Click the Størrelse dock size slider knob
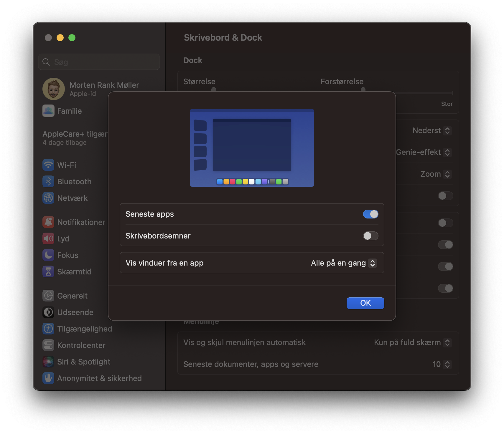The width and height of the screenshot is (504, 434). [x=214, y=89]
